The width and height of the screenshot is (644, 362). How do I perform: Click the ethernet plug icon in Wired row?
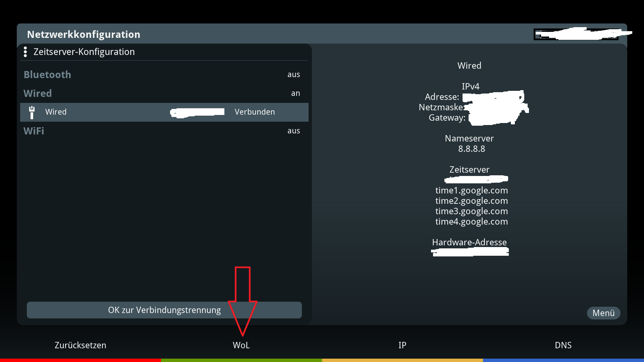(32, 112)
